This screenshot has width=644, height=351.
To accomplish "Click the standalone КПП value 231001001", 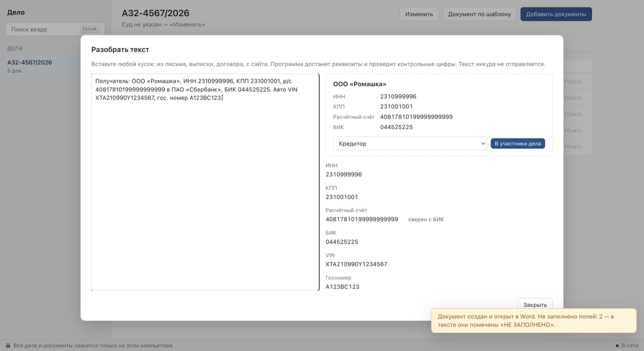I will point(341,197).
